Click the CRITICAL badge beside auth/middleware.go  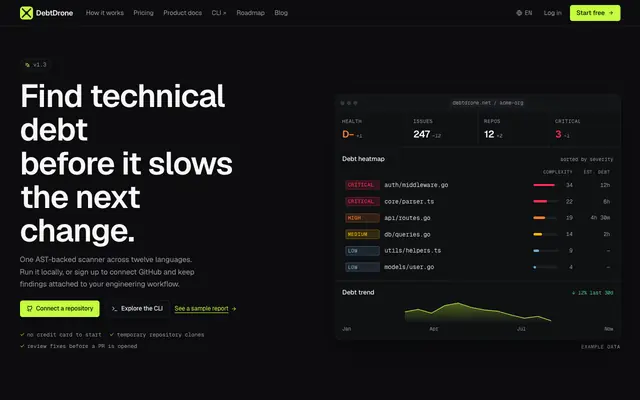click(x=362, y=185)
